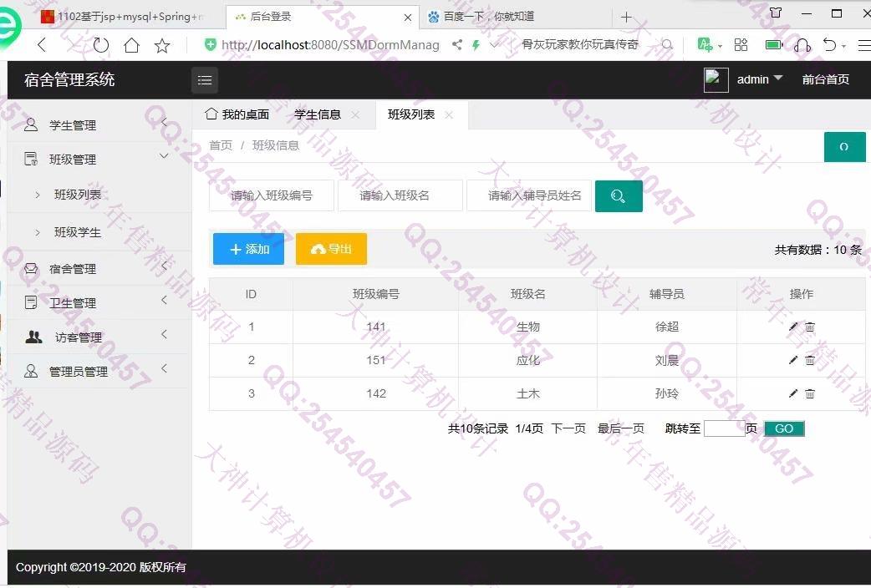Focus the 请输入班级编号 field

(x=272, y=195)
